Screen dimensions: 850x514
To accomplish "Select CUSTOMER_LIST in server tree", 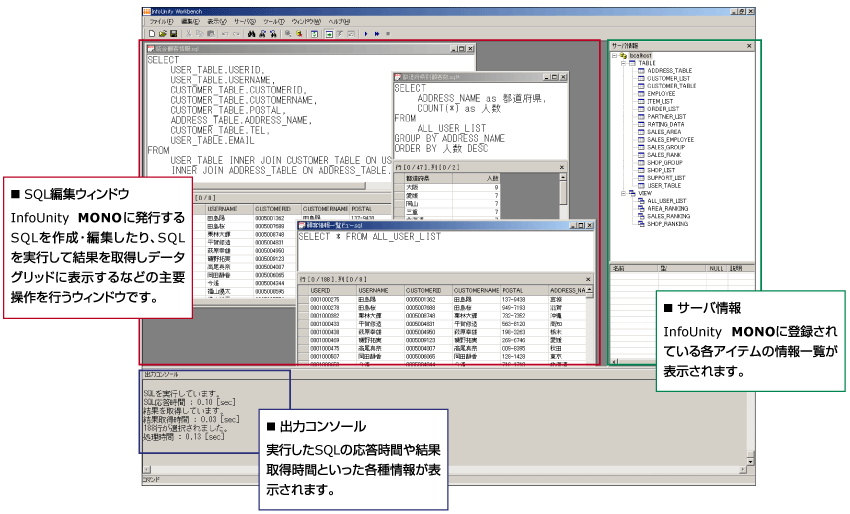I will 668,78.
